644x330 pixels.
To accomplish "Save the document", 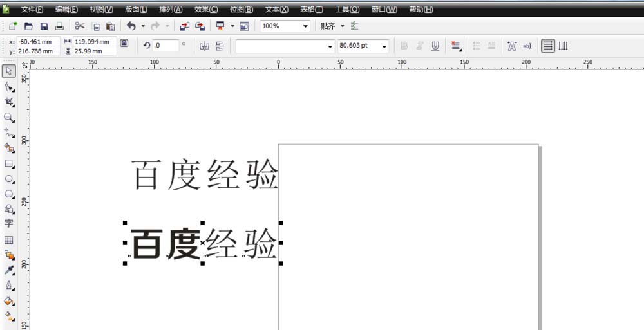I will pyautogui.click(x=44, y=26).
